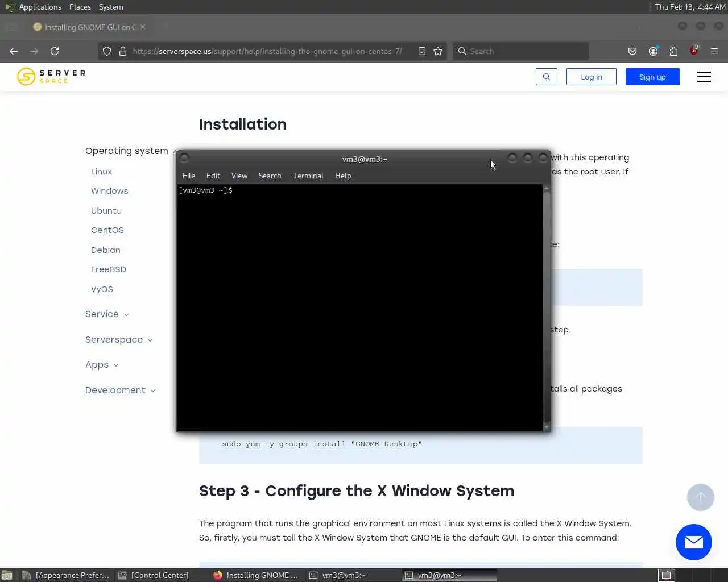Open Firefox hamburger application menu
This screenshot has width=728, height=582.
point(714,51)
